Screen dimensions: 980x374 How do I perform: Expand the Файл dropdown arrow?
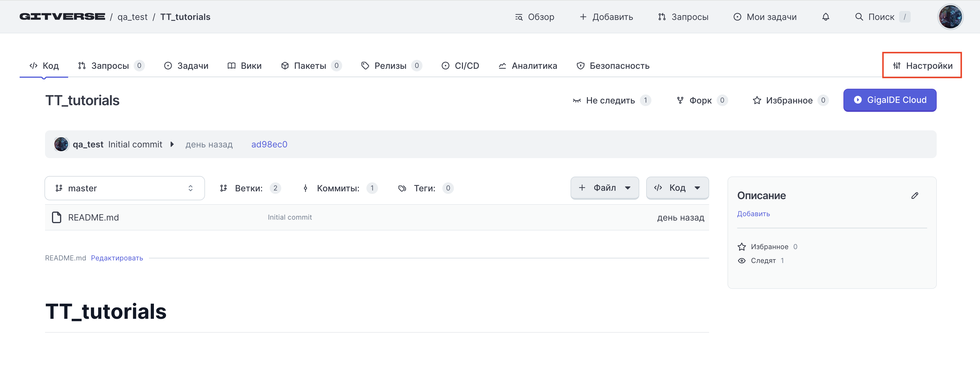[628, 188]
